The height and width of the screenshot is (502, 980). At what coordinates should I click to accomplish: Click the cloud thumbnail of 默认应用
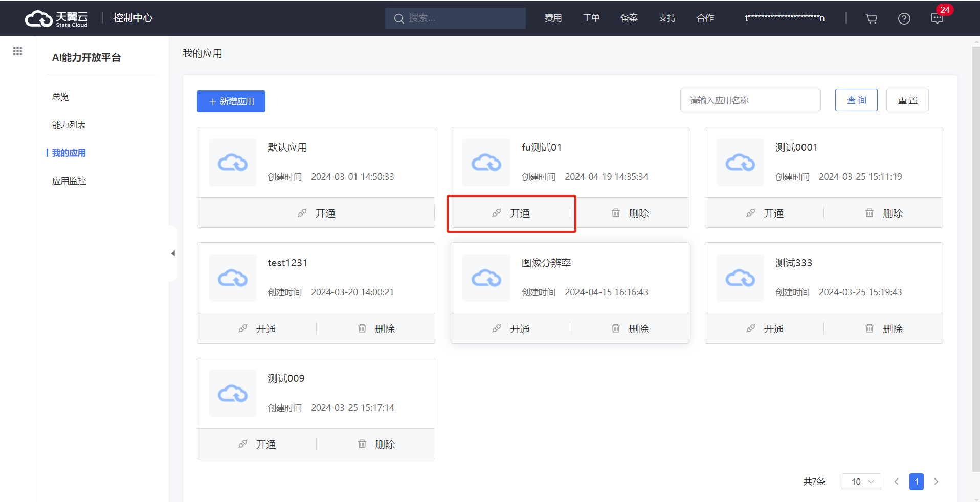[233, 163]
